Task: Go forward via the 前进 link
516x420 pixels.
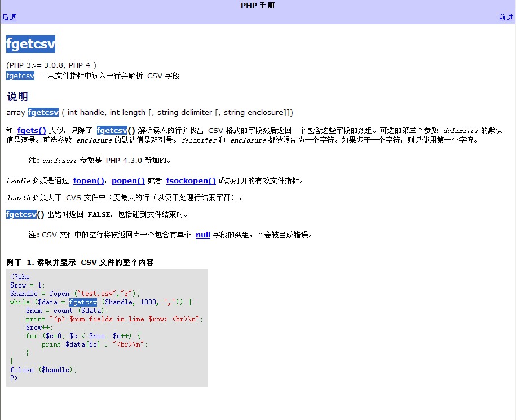Action: [506, 17]
